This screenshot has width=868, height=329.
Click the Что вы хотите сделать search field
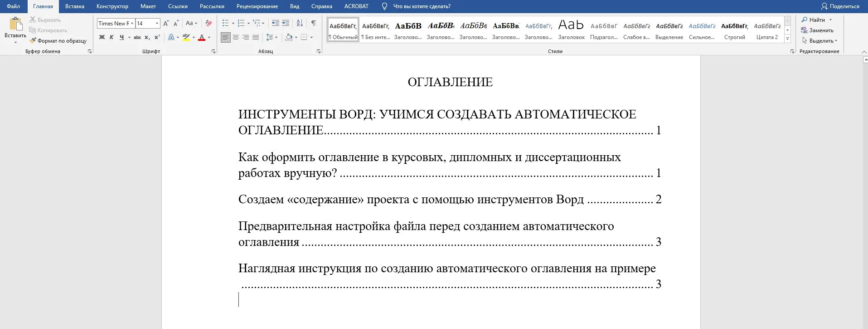pos(422,6)
